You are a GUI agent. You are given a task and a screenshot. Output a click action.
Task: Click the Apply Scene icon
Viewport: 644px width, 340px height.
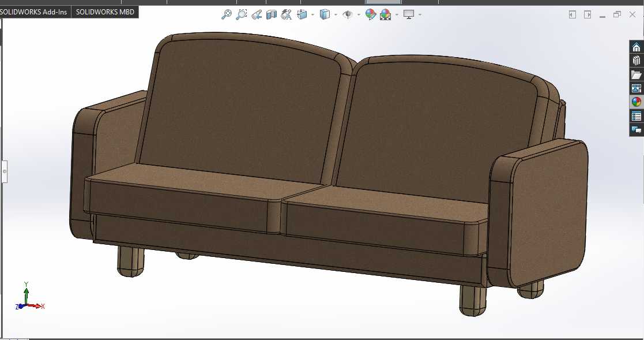point(386,15)
